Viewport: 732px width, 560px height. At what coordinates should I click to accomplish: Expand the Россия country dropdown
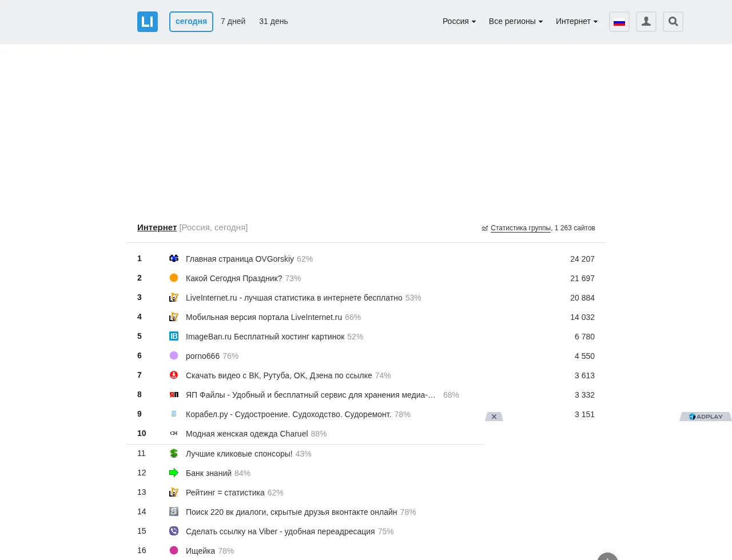click(459, 21)
